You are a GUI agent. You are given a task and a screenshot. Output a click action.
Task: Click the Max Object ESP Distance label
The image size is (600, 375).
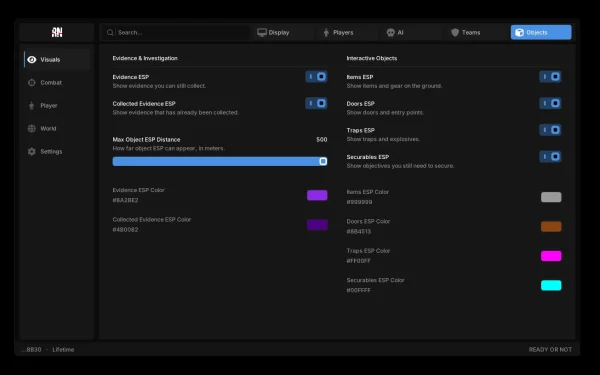pos(146,140)
